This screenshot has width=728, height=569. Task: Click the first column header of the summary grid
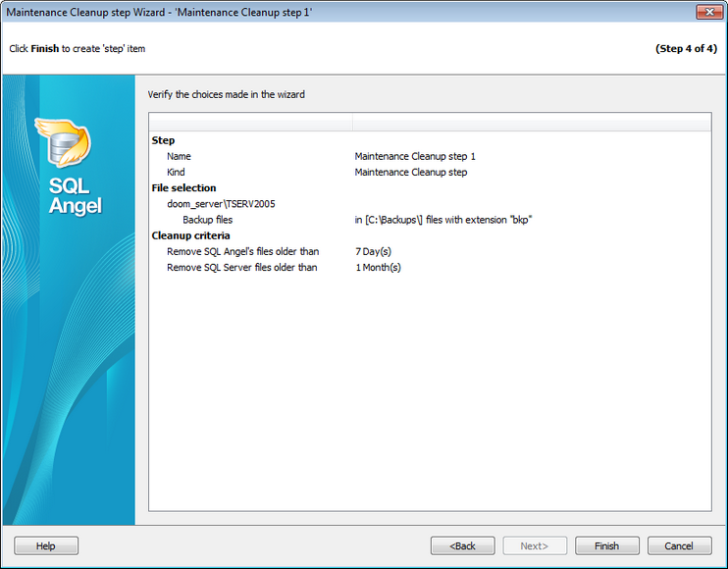[x=251, y=123]
